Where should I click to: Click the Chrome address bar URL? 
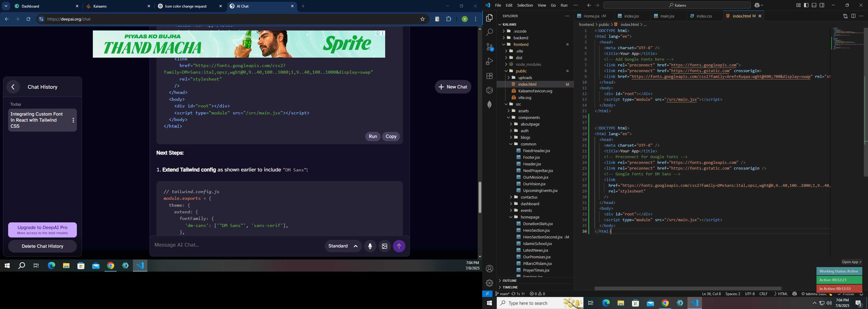pos(69,19)
